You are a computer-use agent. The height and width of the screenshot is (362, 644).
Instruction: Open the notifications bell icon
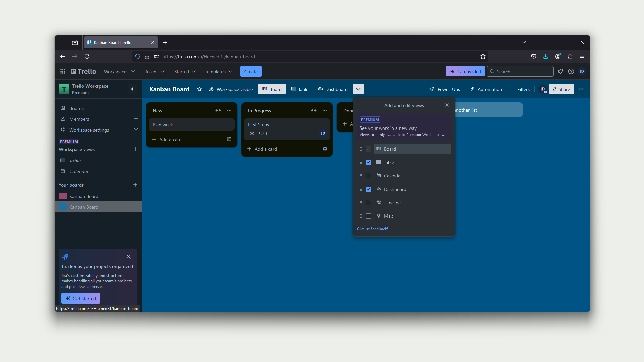(560, 71)
